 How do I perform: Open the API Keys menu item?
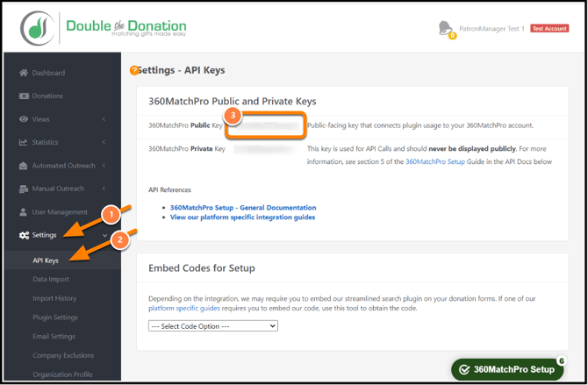(x=46, y=260)
